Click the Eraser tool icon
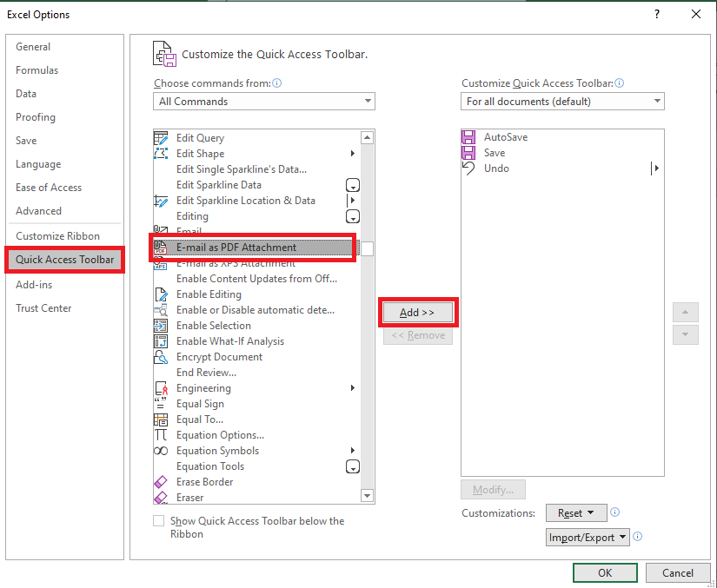 pos(161,497)
